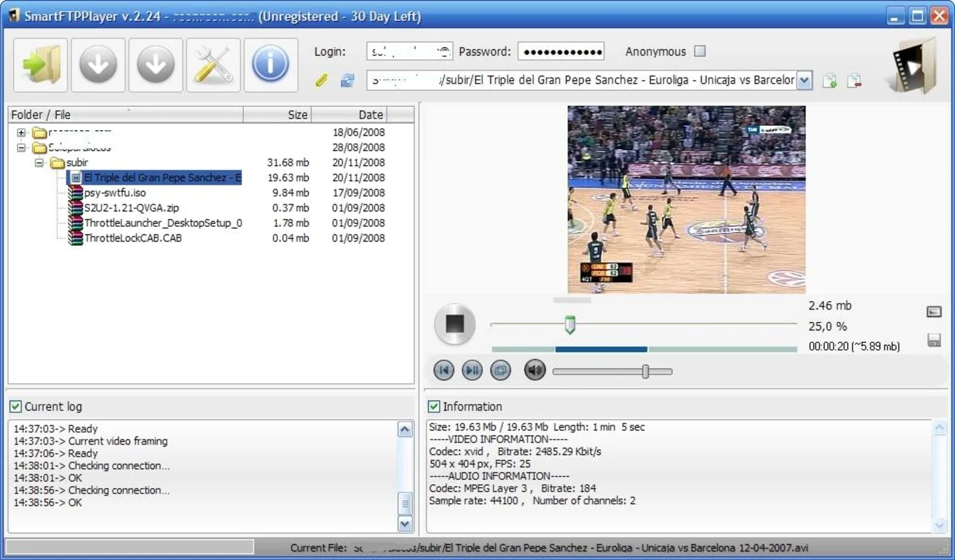955x560 pixels.
Task: Click the remove bookmark page icon
Action: point(854,80)
